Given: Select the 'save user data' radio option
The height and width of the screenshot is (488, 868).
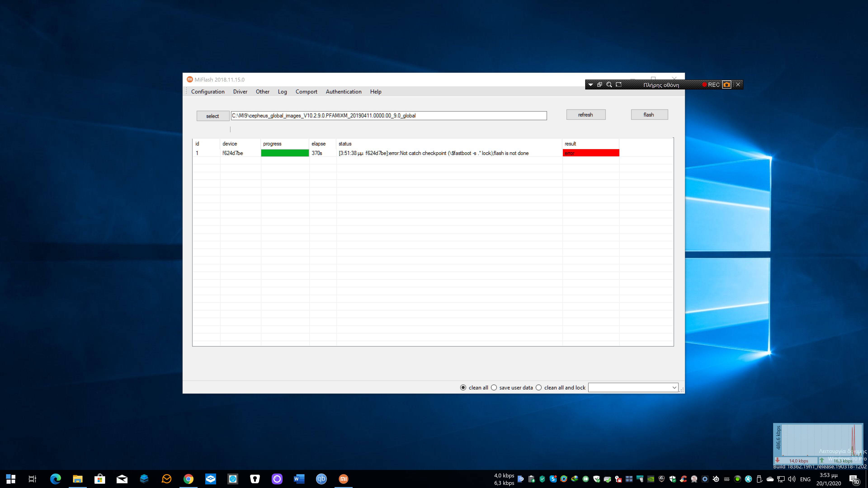Looking at the screenshot, I should tap(494, 388).
